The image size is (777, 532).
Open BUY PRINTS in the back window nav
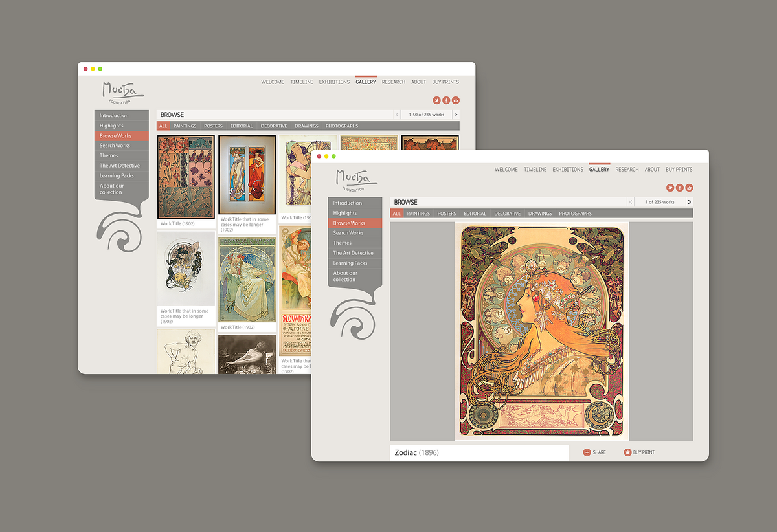445,82
